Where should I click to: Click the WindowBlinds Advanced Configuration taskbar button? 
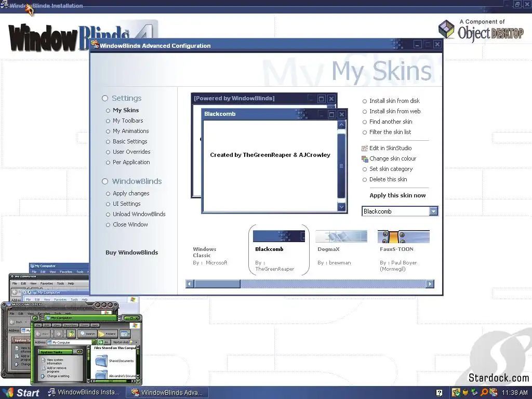point(168,393)
